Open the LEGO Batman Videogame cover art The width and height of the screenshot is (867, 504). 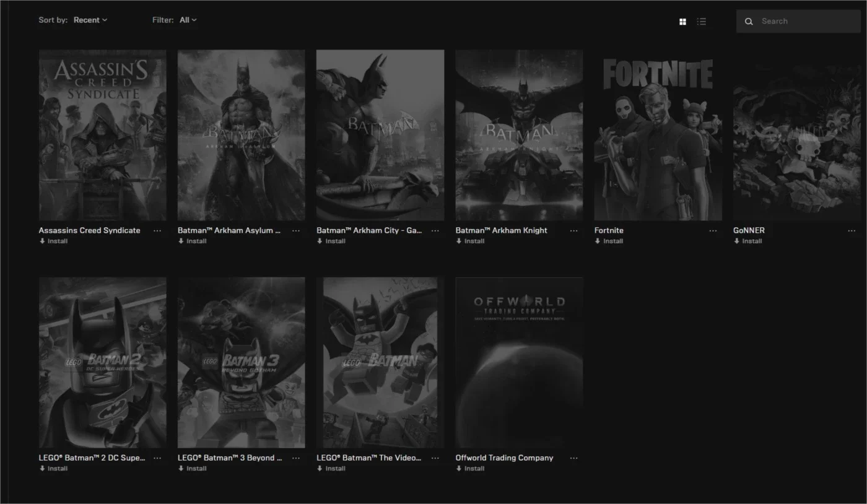(380, 363)
